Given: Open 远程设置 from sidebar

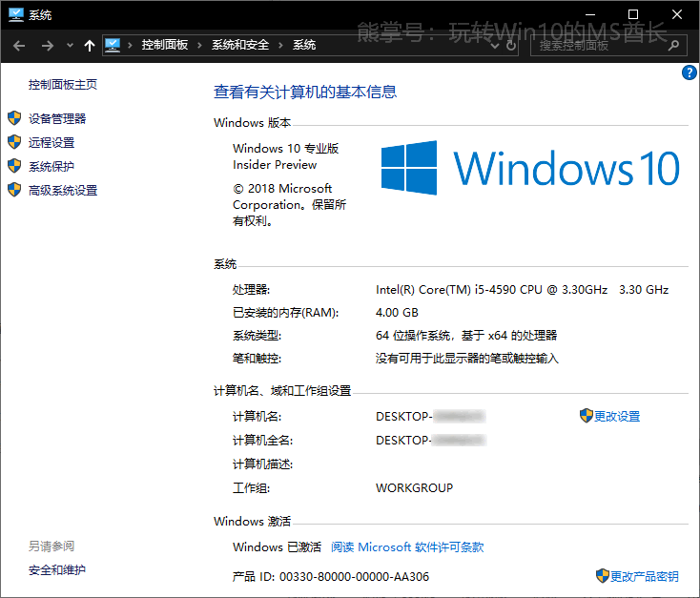Looking at the screenshot, I should click(x=51, y=143).
